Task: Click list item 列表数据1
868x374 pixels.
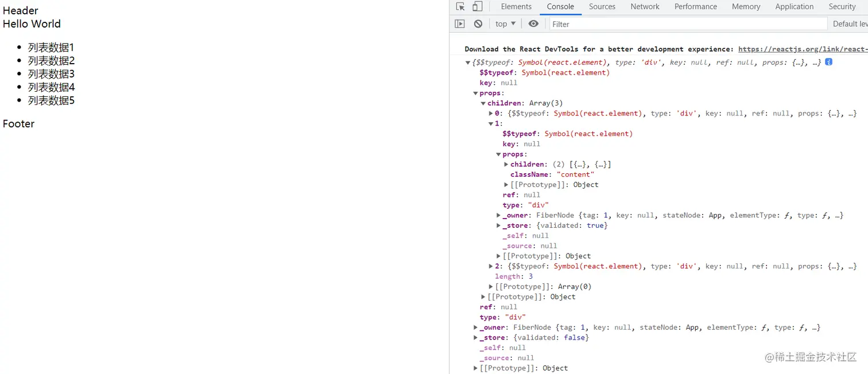Action: point(51,48)
